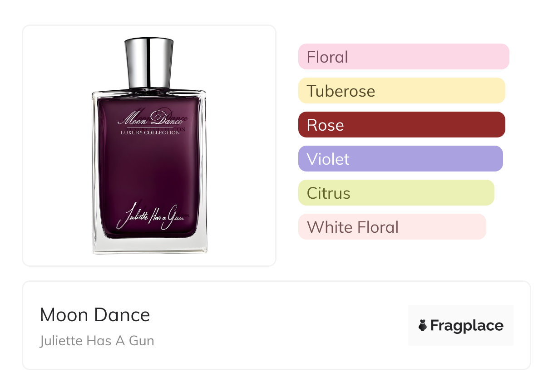Image resolution: width=553 pixels, height=392 pixels.
Task: Select the pink Floral accord bar
Action: [404, 57]
